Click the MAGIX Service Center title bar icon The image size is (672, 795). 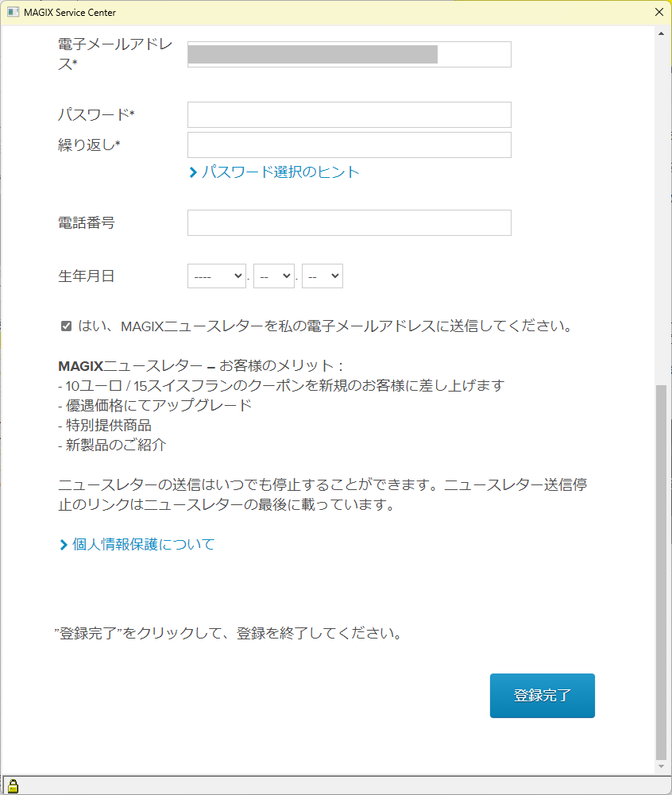pyautogui.click(x=14, y=12)
